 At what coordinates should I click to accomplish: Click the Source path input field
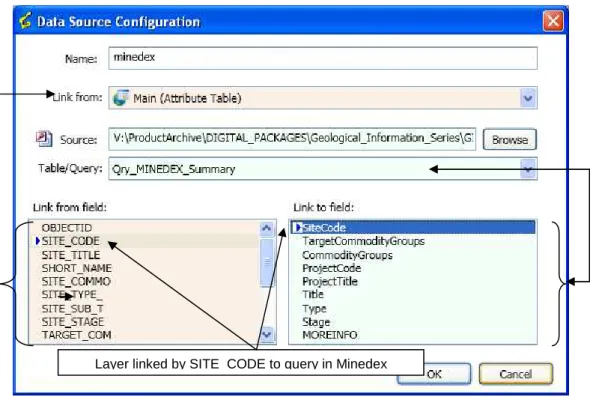coord(292,139)
